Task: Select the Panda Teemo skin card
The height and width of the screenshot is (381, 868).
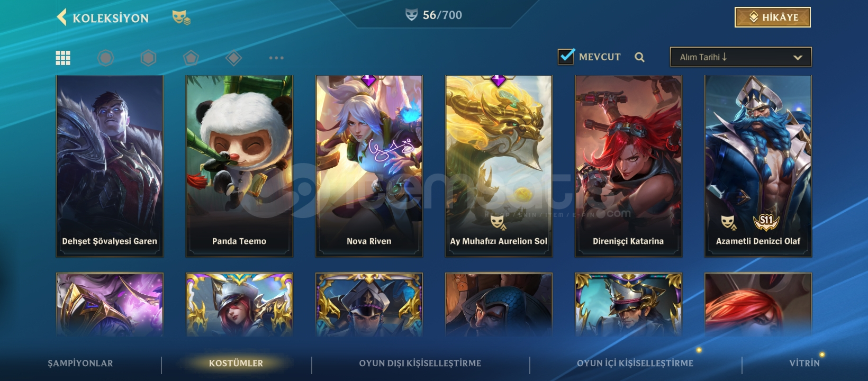Action: pos(239,166)
